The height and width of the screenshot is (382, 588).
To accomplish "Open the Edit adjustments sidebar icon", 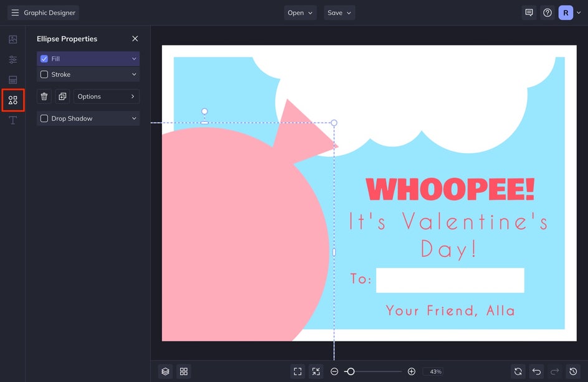I will pos(12,60).
